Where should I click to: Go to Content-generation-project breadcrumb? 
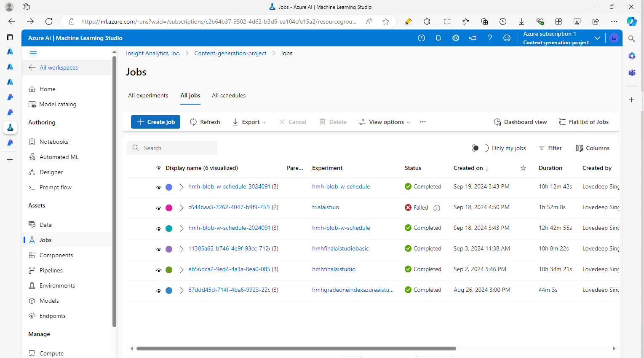(230, 53)
